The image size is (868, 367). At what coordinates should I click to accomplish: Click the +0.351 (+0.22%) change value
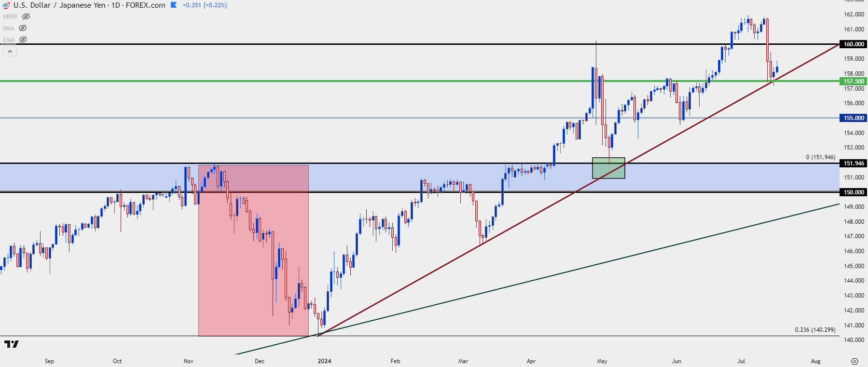coord(205,5)
